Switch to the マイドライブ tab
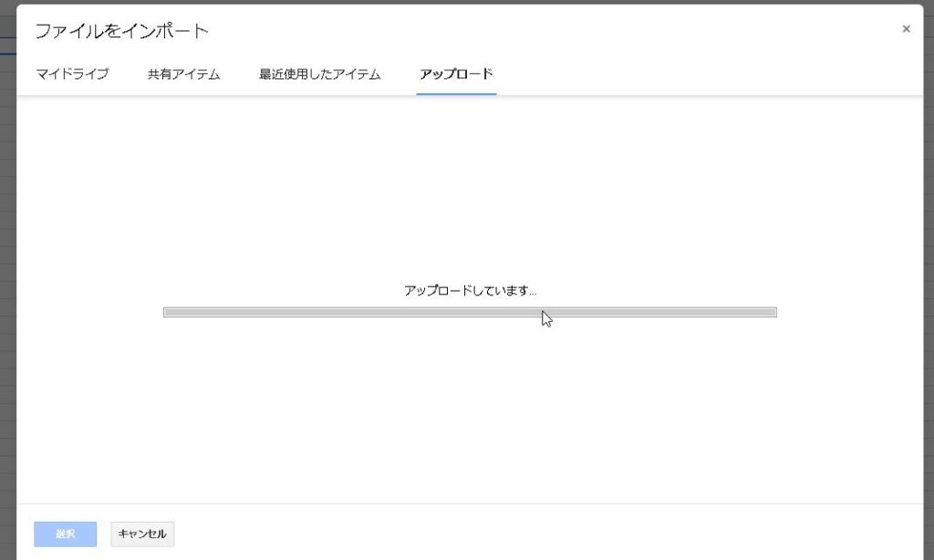Viewport: 934px width, 560px height. (x=72, y=74)
